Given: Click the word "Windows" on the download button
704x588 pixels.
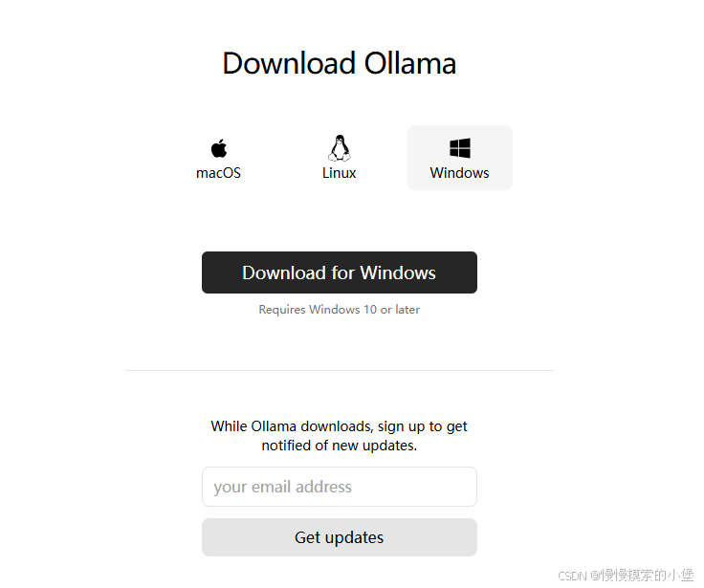Looking at the screenshot, I should click(x=398, y=272).
